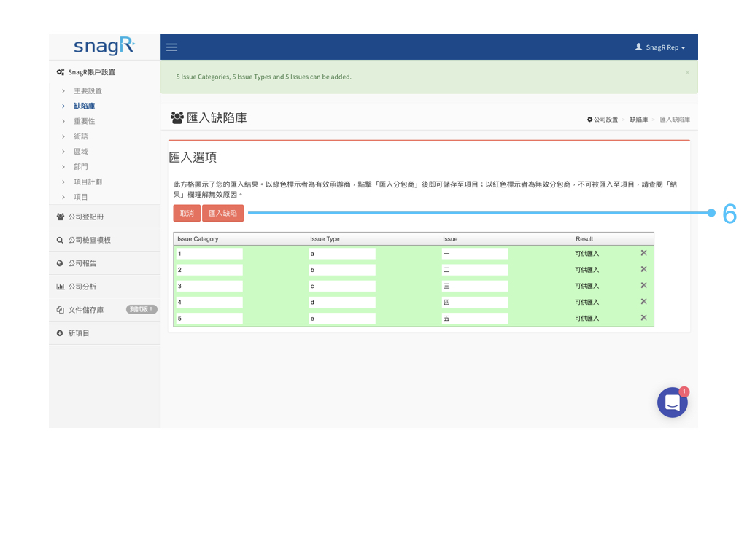Image resolution: width=747 pixels, height=560 pixels.
Task: Click the 取消 button
Action: click(x=187, y=214)
